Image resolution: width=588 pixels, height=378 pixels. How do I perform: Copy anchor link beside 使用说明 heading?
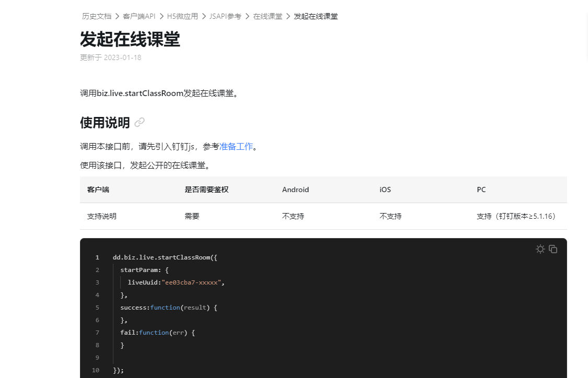click(140, 122)
